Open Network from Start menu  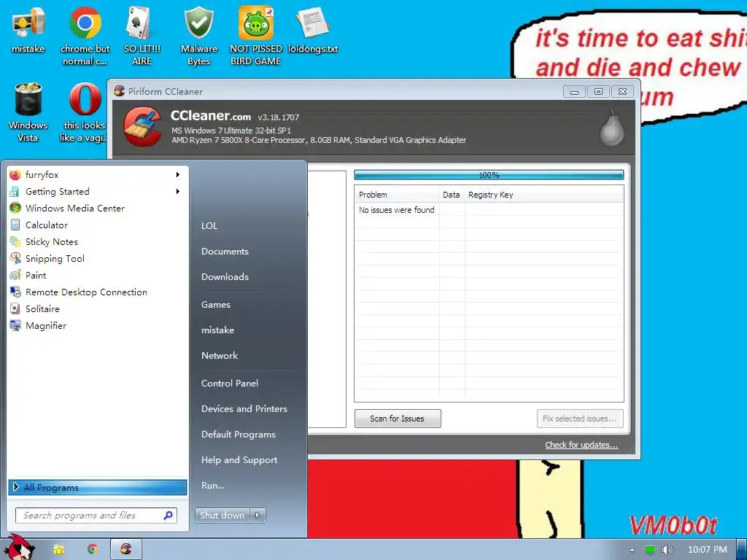(220, 355)
